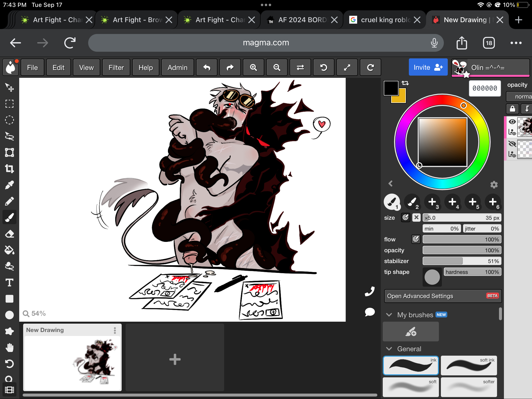Image resolution: width=532 pixels, height=399 pixels.
Task: Select the Rectangular Selection tool
Action: [x=9, y=104]
